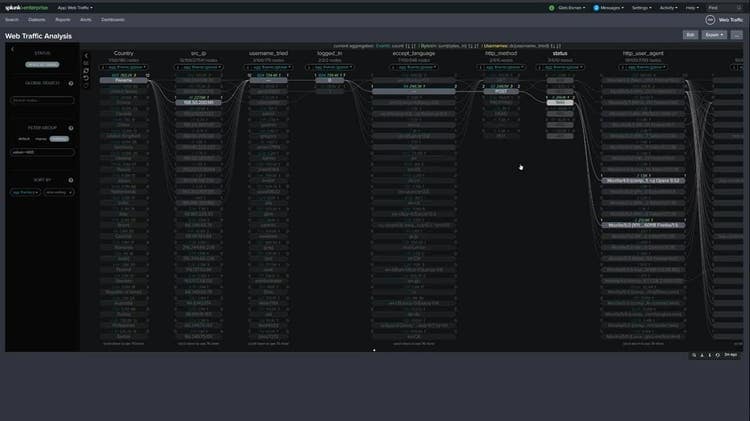Open the Dashboards tab
The image size is (750, 421).
(x=113, y=19)
